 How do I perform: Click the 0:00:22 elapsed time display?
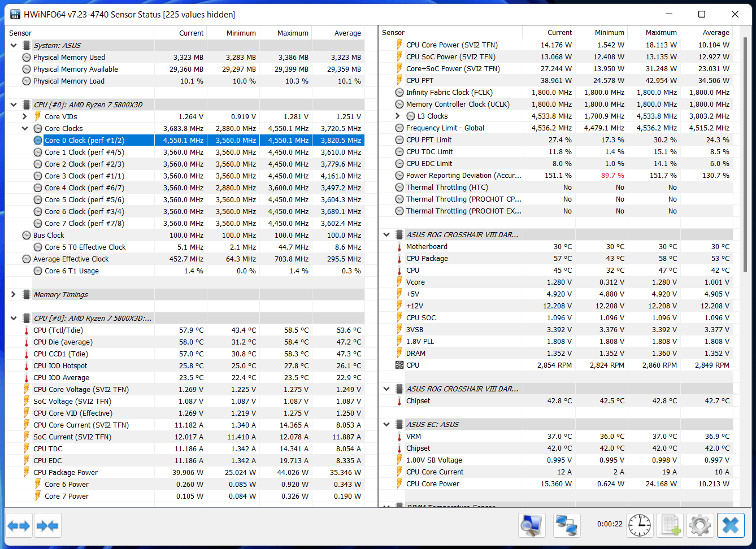(x=610, y=524)
